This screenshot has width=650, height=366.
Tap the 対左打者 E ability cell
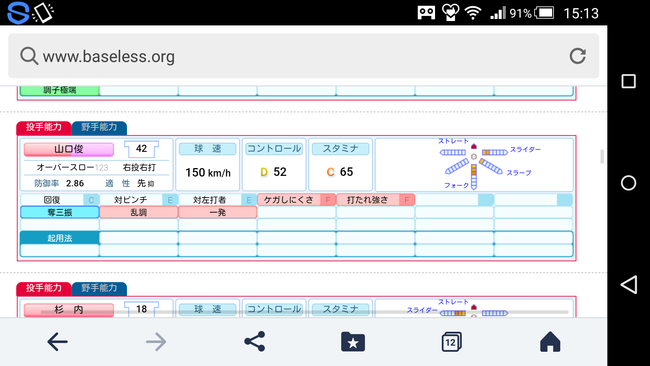pos(218,200)
